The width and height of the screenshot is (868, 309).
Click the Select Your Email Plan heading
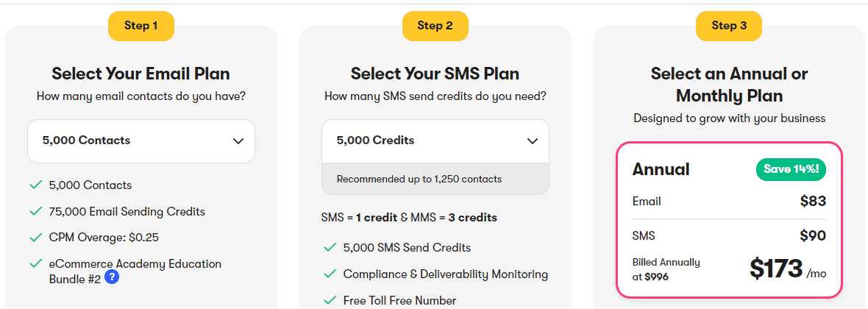[140, 74]
